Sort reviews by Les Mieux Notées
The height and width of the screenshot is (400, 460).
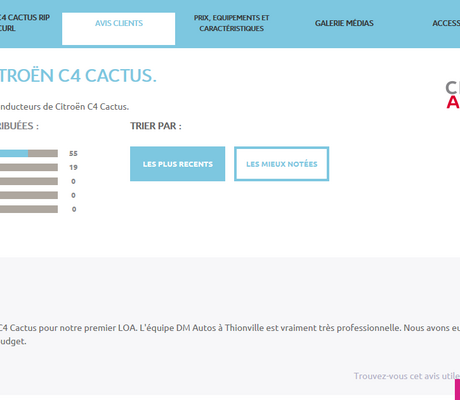(x=281, y=164)
